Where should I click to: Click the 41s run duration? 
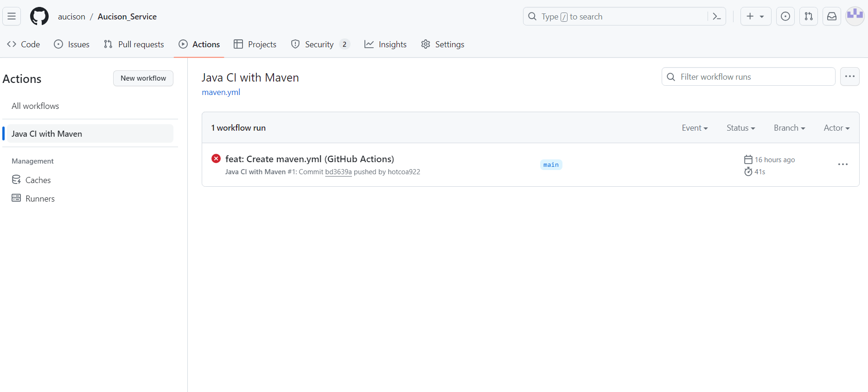pos(760,172)
